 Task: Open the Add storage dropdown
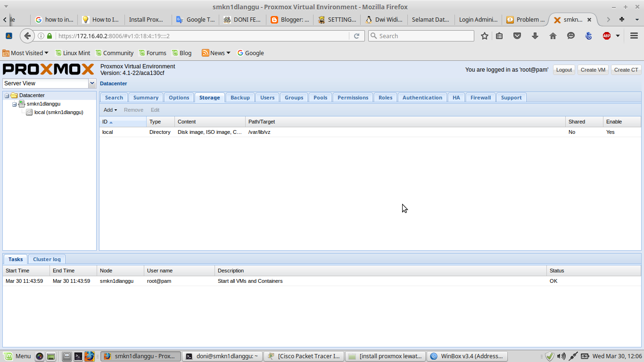pyautogui.click(x=110, y=110)
